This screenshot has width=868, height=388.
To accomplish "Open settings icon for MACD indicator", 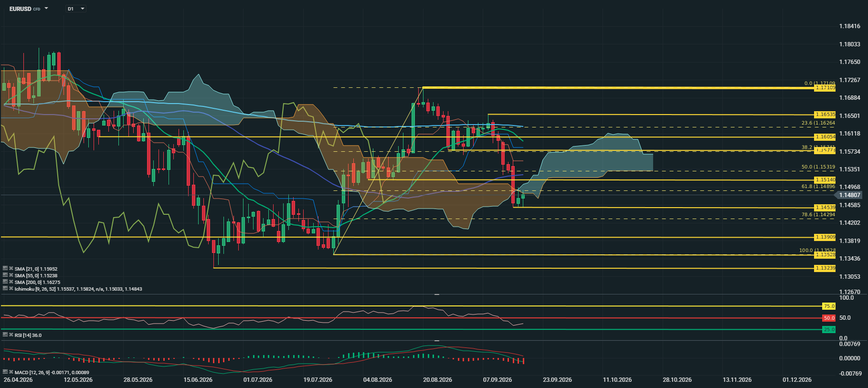I will click(5, 372).
